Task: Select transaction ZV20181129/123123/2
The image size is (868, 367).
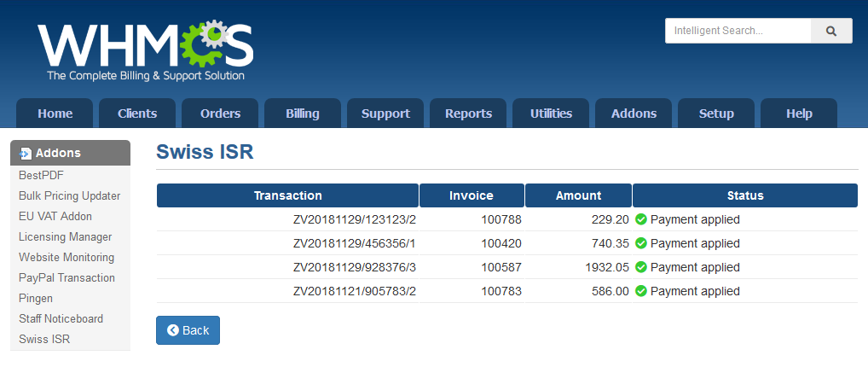Action: pyautogui.click(x=355, y=219)
